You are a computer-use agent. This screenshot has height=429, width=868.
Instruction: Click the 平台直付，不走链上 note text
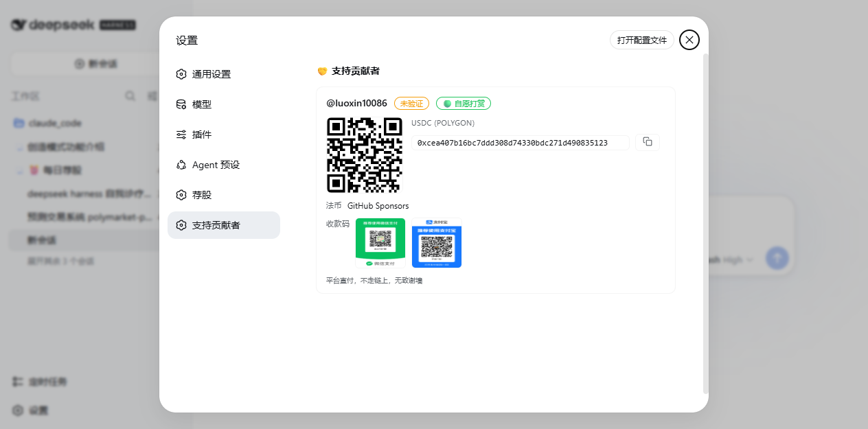[x=374, y=281]
